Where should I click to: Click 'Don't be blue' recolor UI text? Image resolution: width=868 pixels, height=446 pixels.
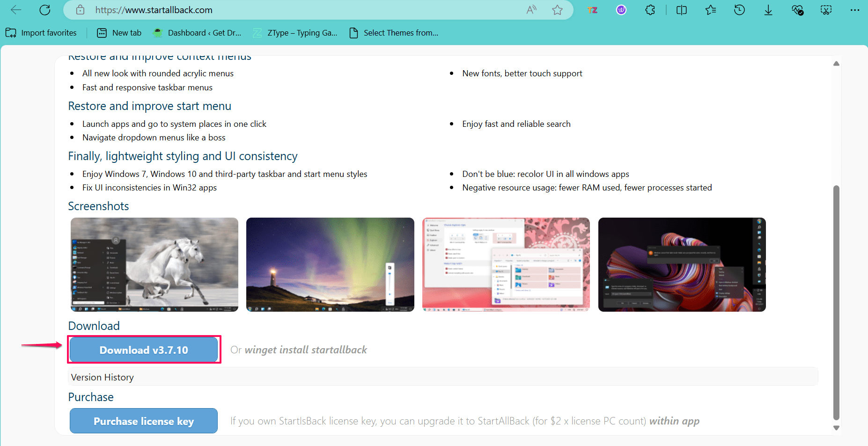[546, 174]
